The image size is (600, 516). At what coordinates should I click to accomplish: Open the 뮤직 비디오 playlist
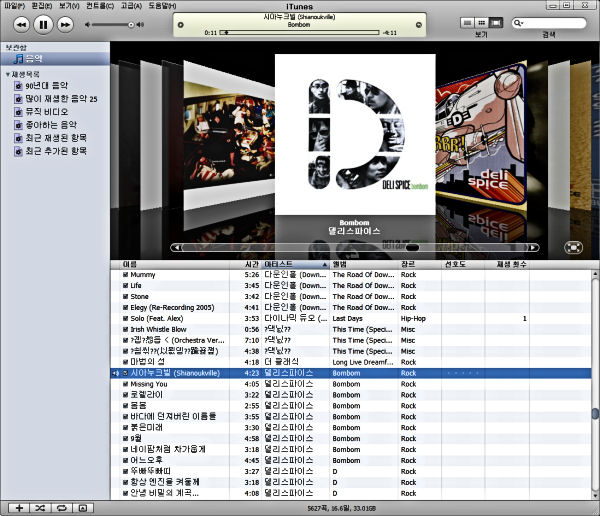point(42,112)
